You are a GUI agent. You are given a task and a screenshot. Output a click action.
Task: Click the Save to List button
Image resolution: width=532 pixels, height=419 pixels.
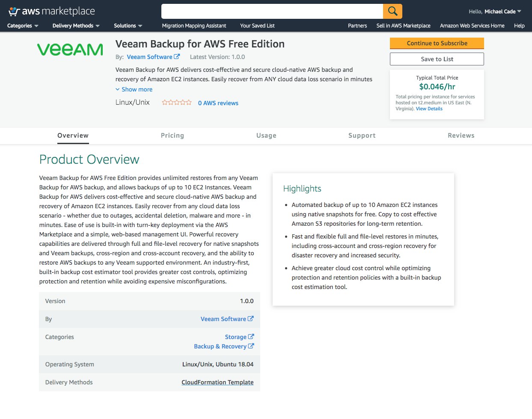(437, 59)
